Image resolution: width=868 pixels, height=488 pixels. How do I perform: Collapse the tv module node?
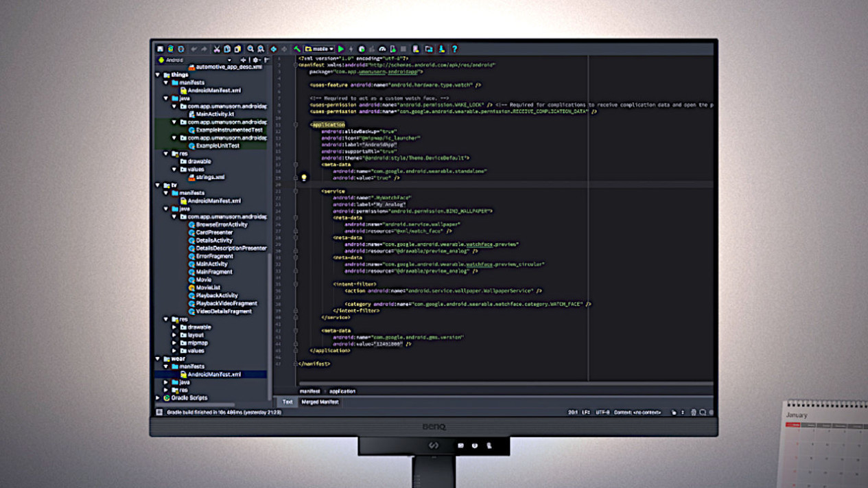[x=158, y=185]
